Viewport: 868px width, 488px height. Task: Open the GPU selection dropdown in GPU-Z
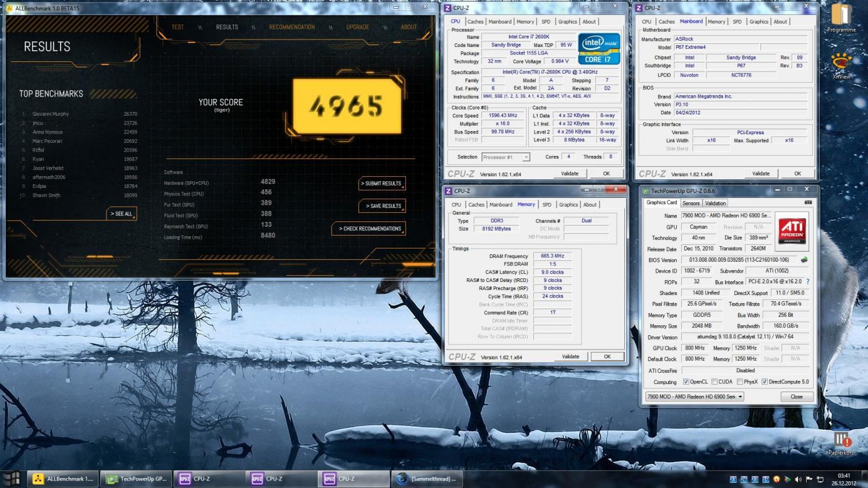[694, 396]
